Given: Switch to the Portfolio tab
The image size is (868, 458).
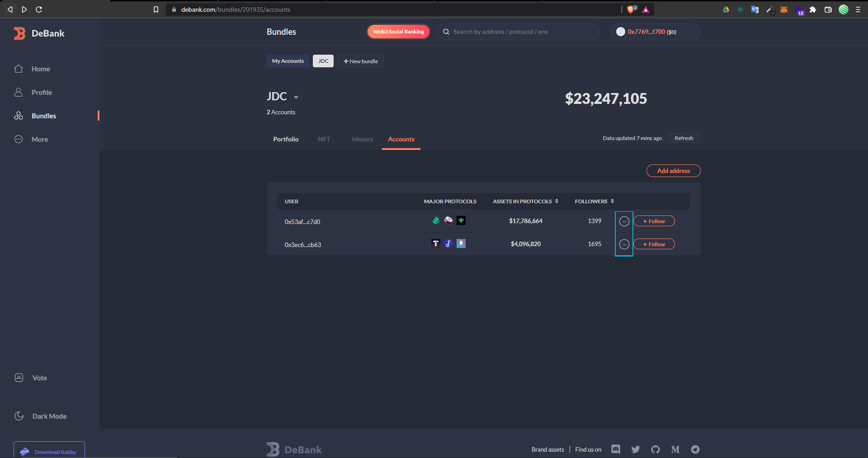Looking at the screenshot, I should point(286,139).
